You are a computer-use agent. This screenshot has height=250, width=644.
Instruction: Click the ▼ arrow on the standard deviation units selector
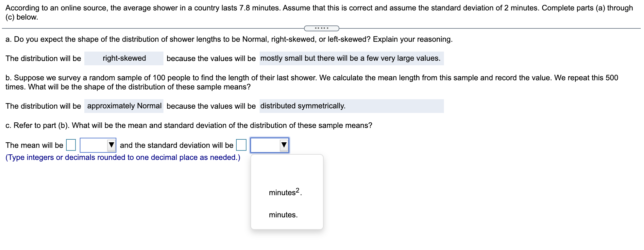click(283, 145)
